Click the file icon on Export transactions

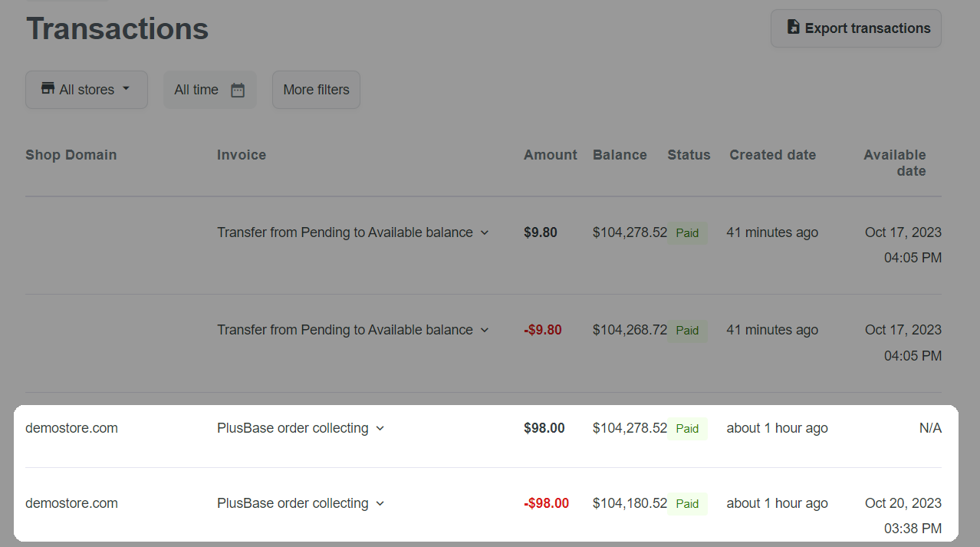pos(794,28)
